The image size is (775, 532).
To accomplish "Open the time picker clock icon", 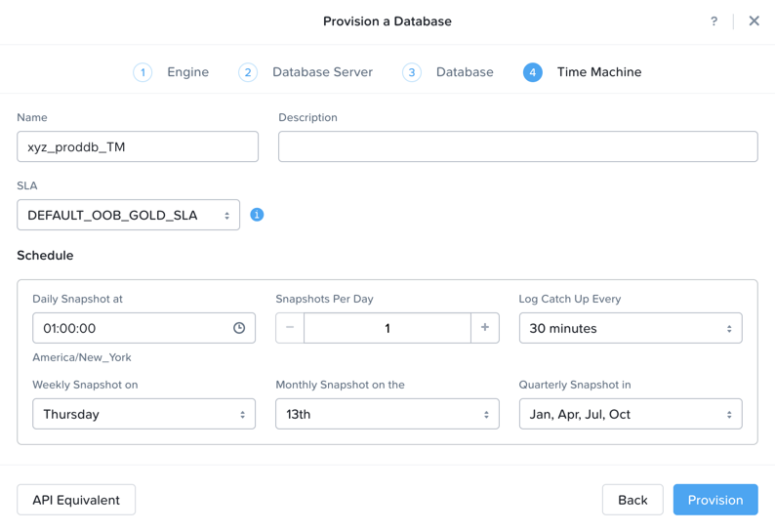I will point(239,328).
